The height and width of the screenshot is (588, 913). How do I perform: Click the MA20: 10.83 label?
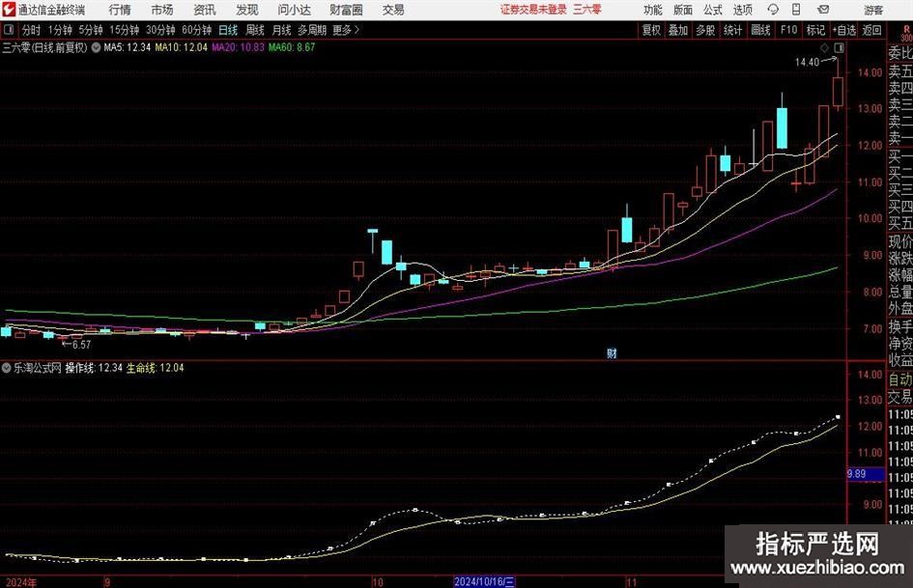click(238, 47)
